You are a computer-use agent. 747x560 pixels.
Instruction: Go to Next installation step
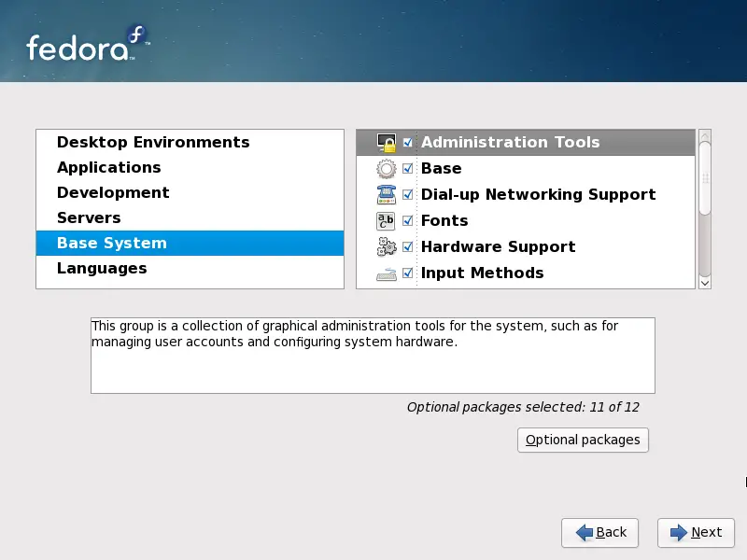[x=696, y=532]
